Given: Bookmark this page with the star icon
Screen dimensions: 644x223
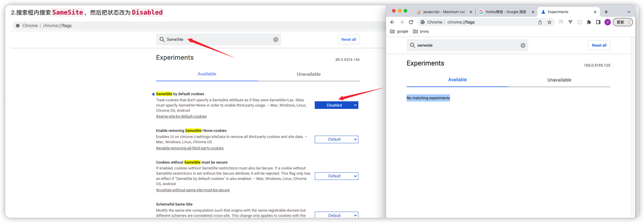Looking at the screenshot, I should pos(549,22).
